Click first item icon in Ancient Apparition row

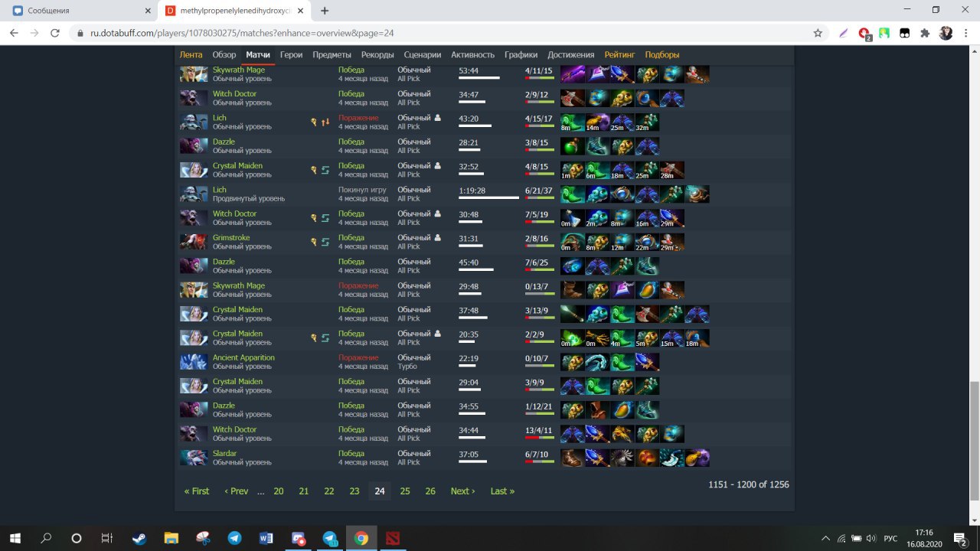pos(573,362)
